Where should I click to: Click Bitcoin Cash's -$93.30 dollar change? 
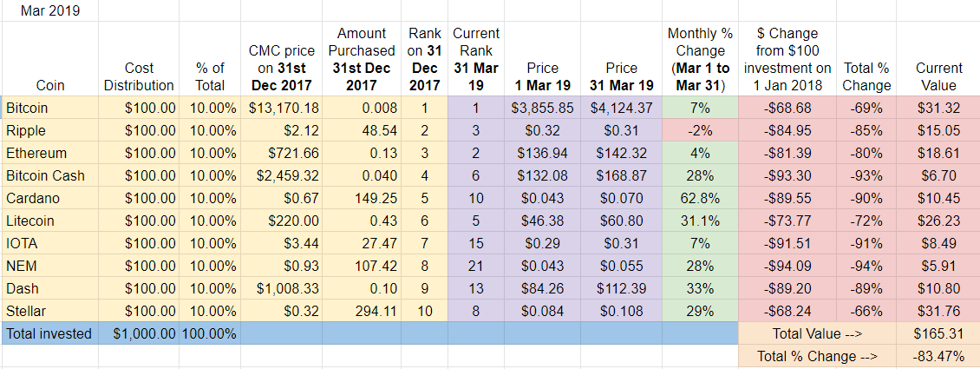[x=787, y=175]
